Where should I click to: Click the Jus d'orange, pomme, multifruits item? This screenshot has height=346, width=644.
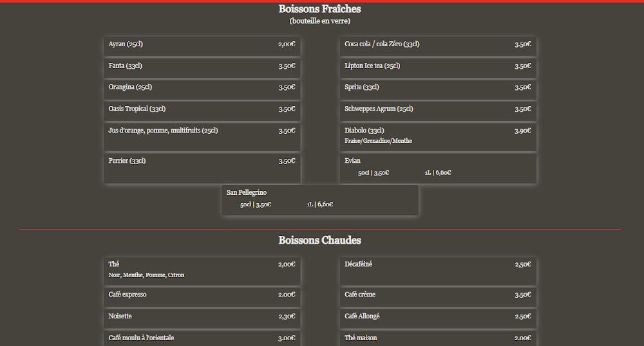pos(202,136)
